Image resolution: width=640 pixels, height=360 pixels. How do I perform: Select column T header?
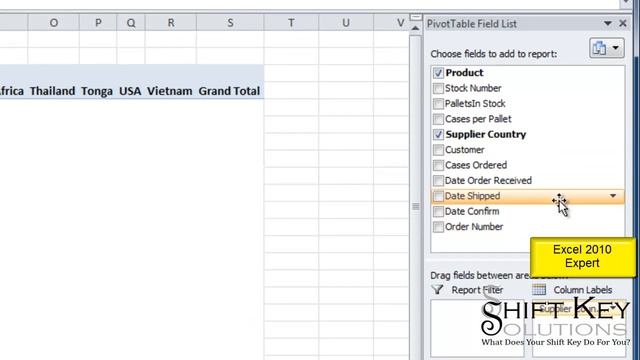(x=291, y=23)
